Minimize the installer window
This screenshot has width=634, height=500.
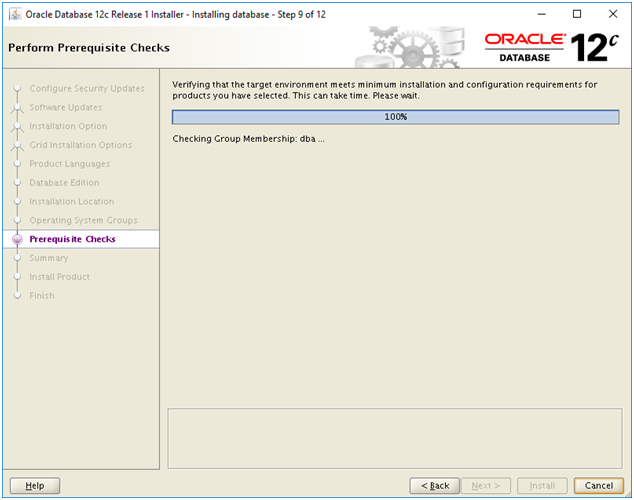click(x=541, y=14)
